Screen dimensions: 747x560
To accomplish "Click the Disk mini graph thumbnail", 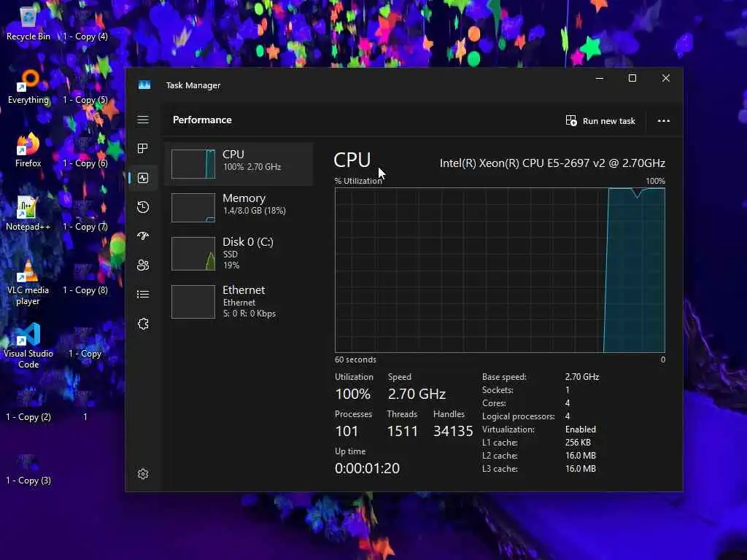I will coord(193,253).
